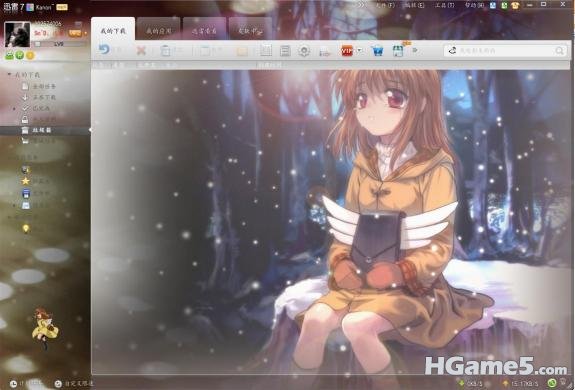Click the LV0 level progress bar
Viewport: 575px width, 390px height.
tap(59, 44)
